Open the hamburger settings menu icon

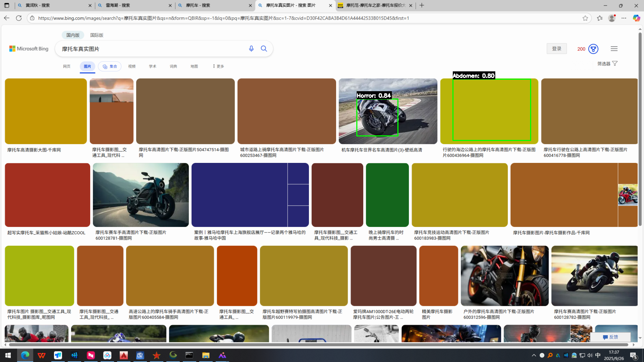coord(614,49)
